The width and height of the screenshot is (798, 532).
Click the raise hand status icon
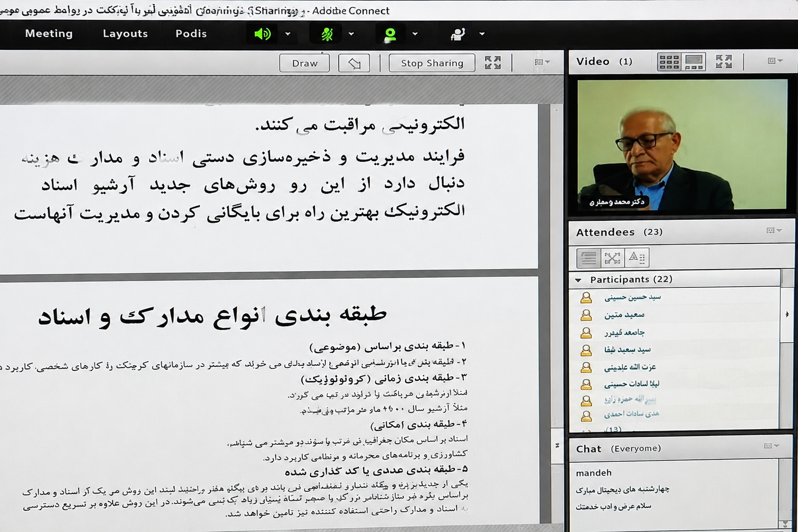point(458,34)
